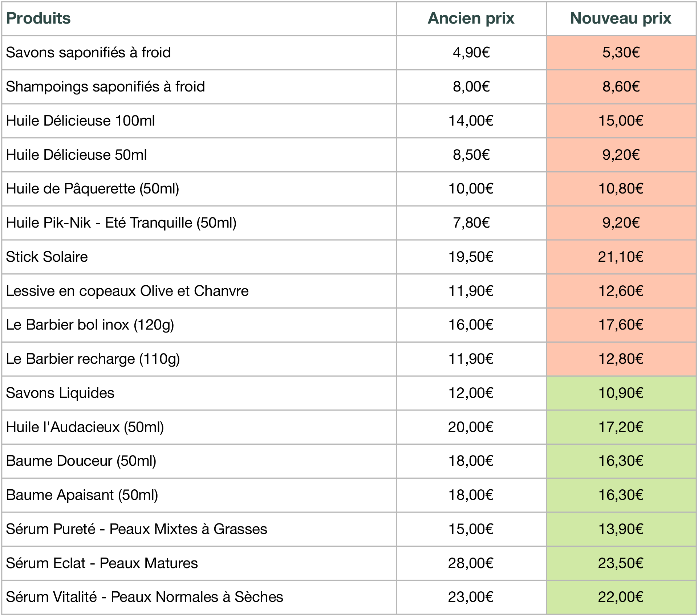The image size is (698, 616).
Task: Click new price 13,90€
Action: [621, 529]
